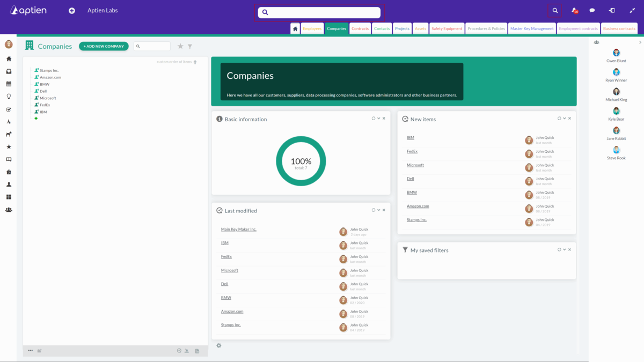
Task: Click the company search field
Action: tap(152, 47)
